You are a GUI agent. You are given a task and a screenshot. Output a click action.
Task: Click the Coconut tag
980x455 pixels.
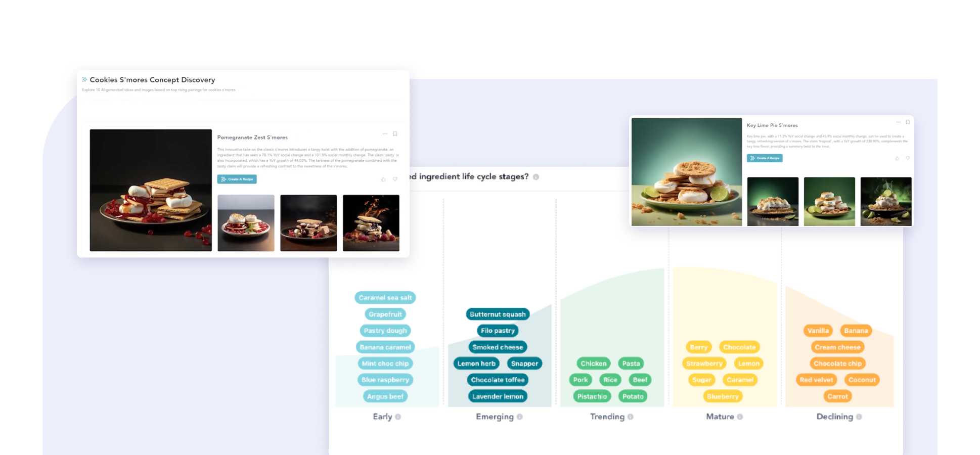coord(862,380)
